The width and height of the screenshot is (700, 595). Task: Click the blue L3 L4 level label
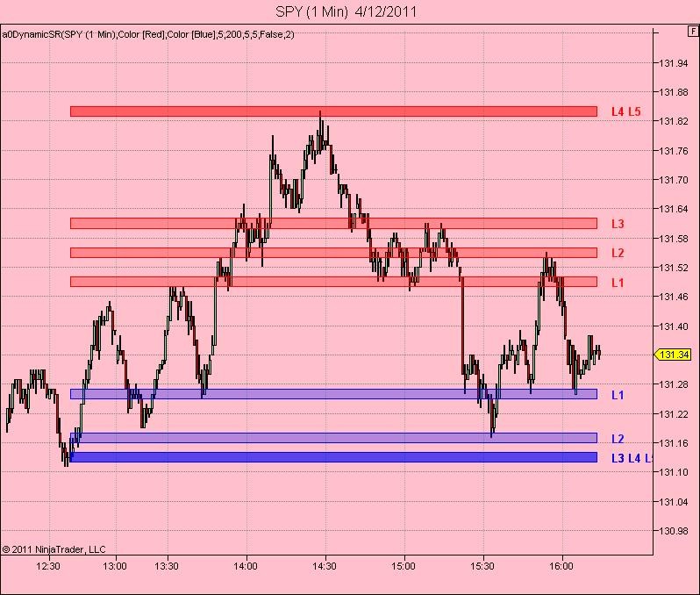point(632,458)
